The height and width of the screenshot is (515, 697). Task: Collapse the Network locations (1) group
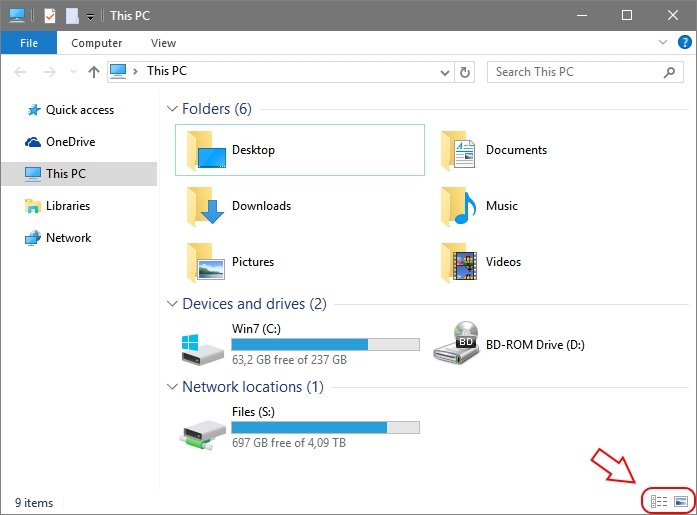[x=172, y=387]
